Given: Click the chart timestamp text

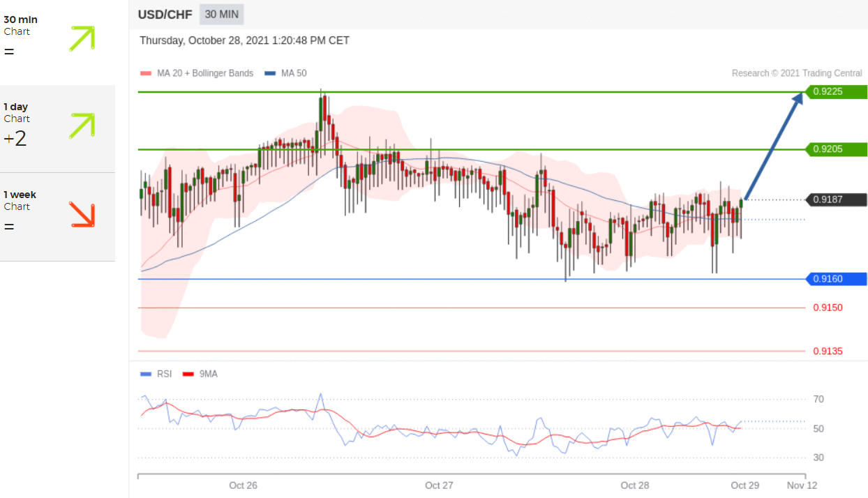Looking at the screenshot, I should 244,40.
